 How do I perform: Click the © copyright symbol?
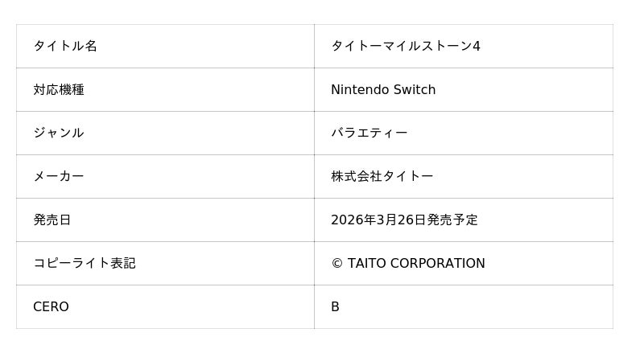coord(336,264)
